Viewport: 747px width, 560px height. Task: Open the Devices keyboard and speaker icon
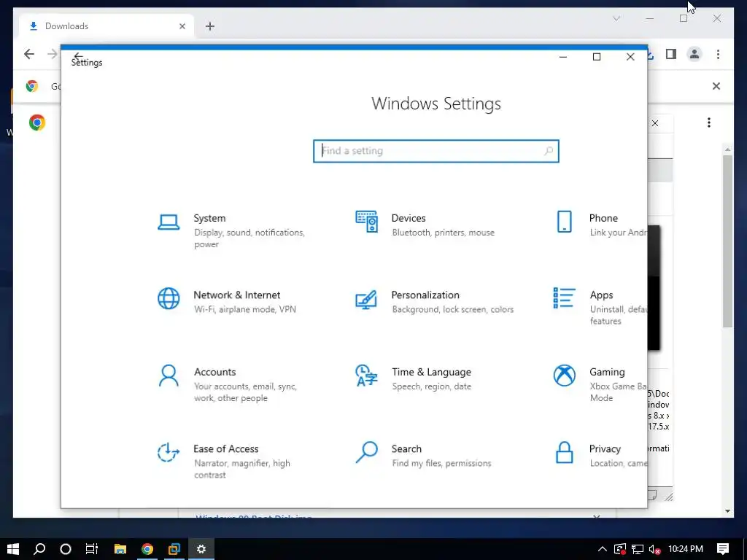click(x=366, y=222)
